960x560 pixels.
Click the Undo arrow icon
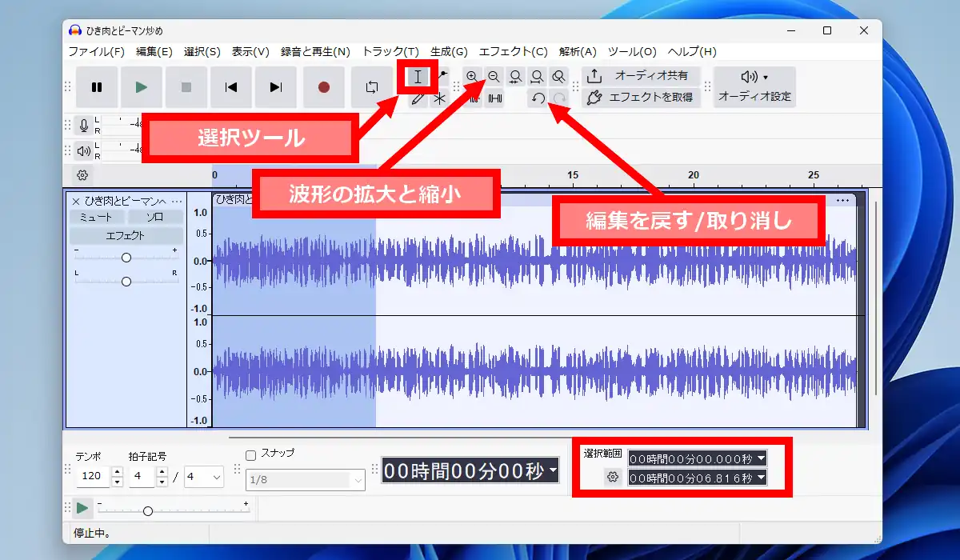538,98
